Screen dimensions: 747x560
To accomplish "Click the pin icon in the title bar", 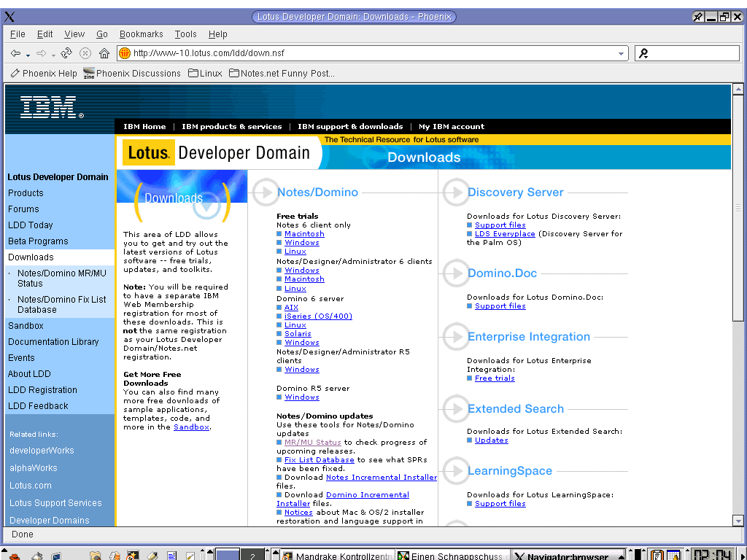I will 698,17.
